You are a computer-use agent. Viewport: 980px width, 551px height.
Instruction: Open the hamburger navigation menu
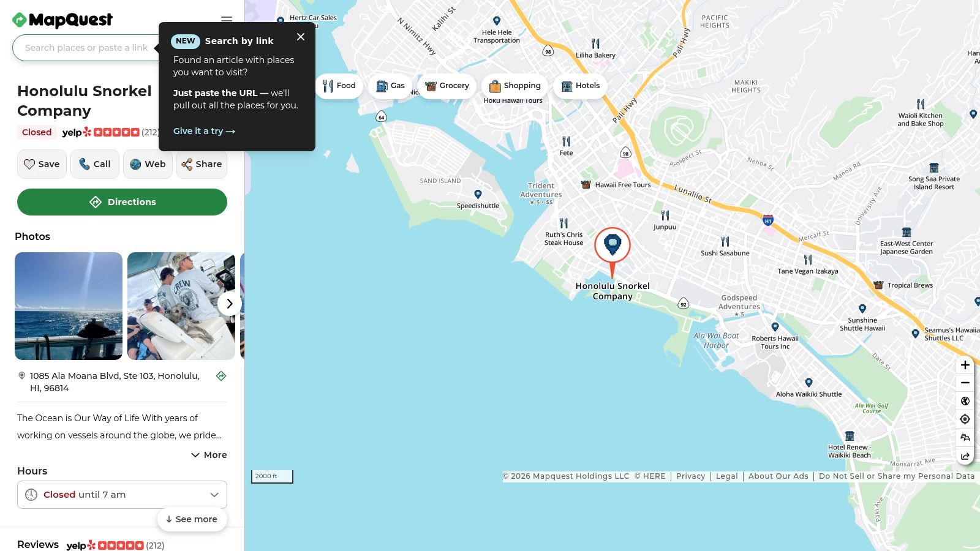point(226,20)
